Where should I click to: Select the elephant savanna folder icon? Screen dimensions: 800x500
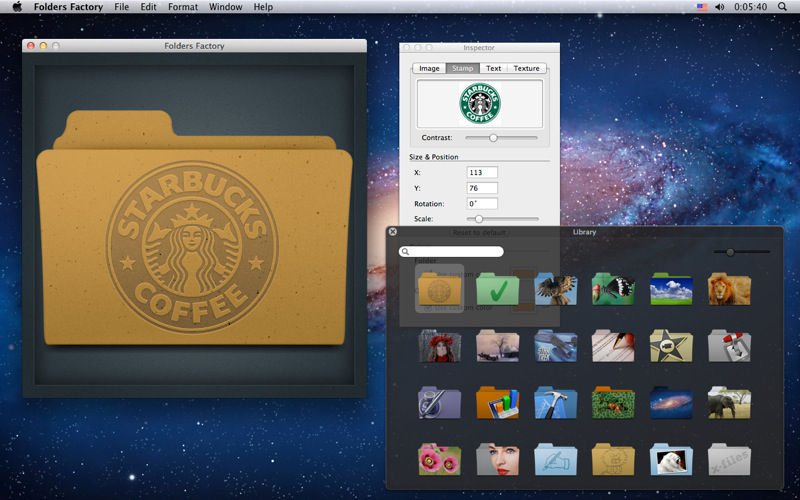click(730, 403)
